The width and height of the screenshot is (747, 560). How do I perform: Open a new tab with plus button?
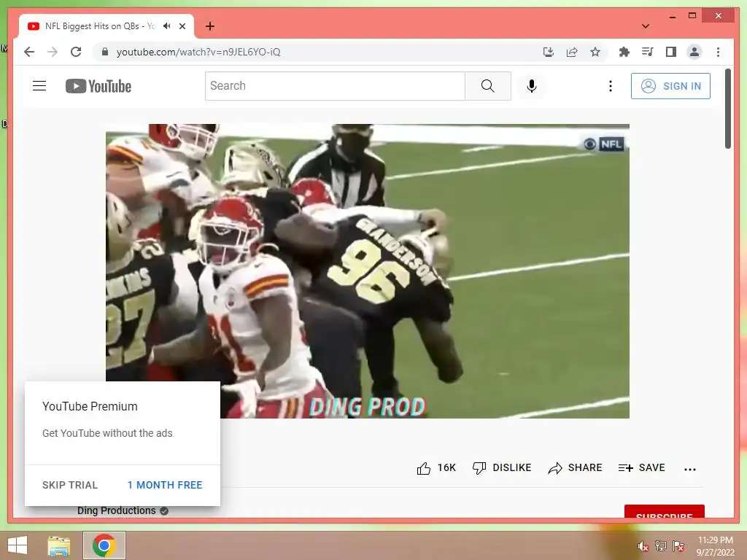(x=210, y=26)
